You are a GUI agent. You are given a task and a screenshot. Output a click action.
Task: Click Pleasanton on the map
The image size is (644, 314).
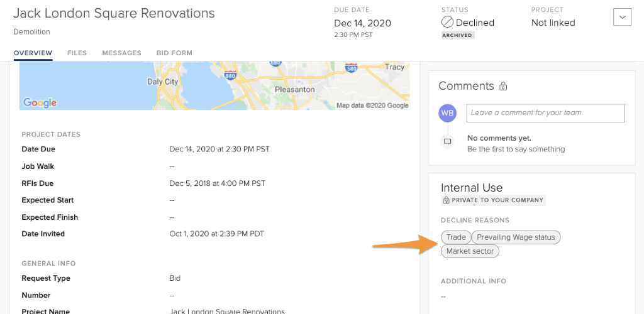pos(294,90)
